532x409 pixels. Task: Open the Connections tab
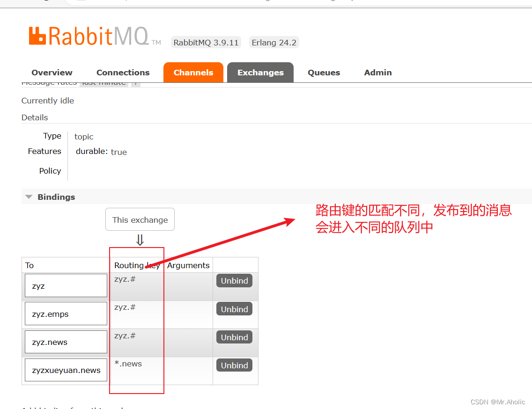tap(123, 73)
